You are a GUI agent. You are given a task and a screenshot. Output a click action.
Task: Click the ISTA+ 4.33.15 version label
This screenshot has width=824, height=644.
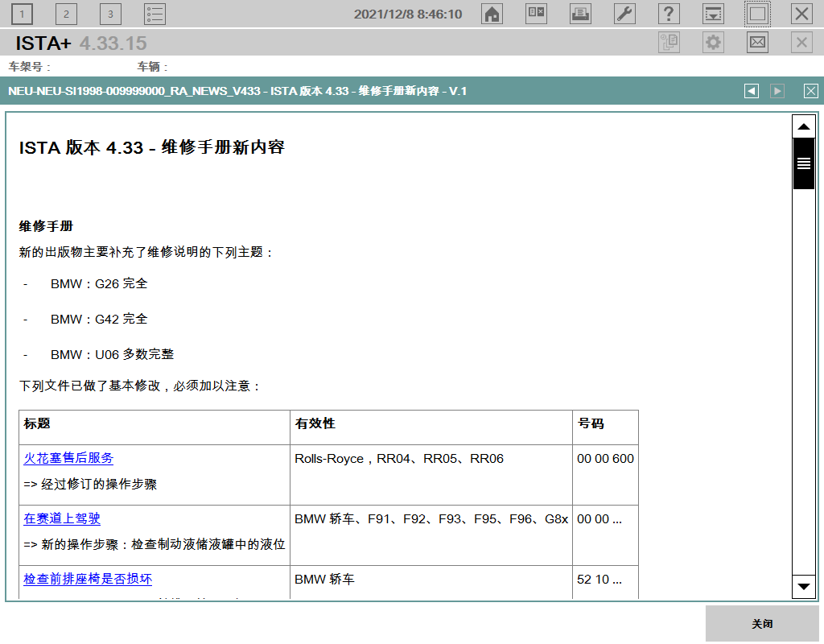pos(81,43)
